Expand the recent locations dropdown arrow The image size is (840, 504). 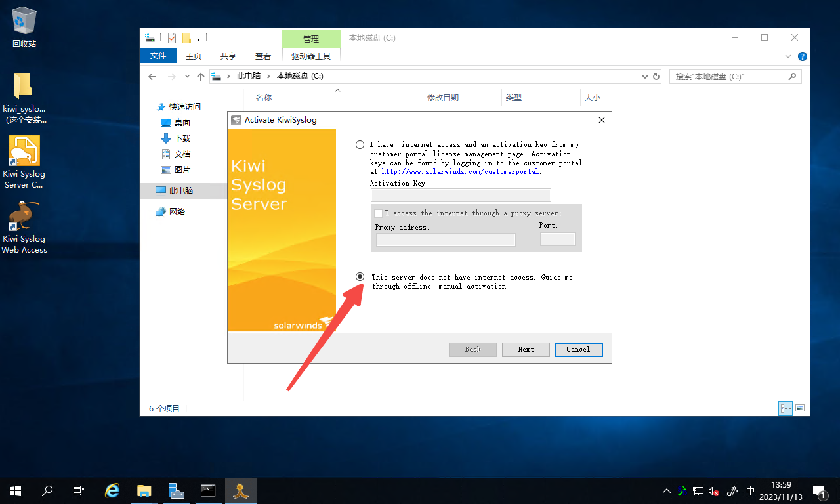coord(187,77)
